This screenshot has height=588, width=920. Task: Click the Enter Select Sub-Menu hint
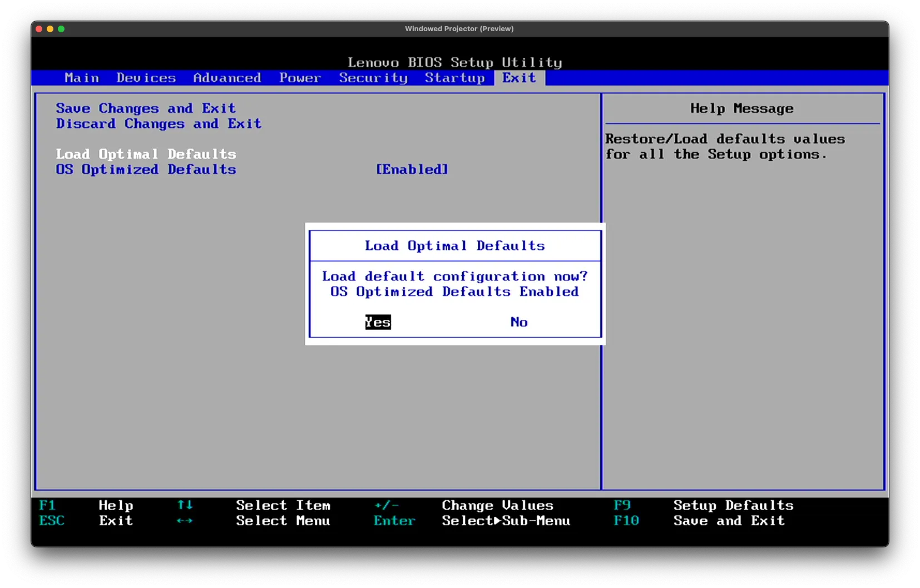[472, 521]
